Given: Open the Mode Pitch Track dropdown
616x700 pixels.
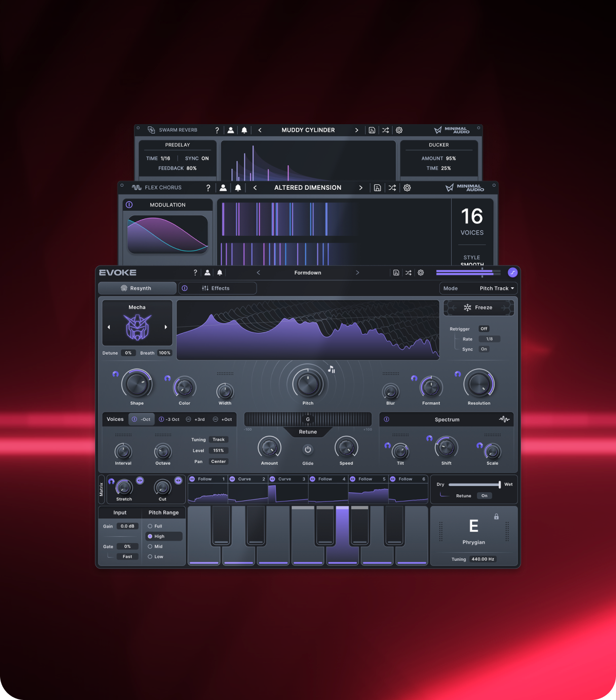Looking at the screenshot, I should tap(478, 288).
